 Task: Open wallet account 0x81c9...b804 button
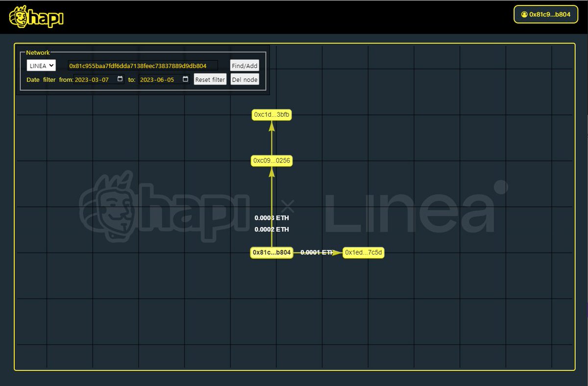click(546, 14)
